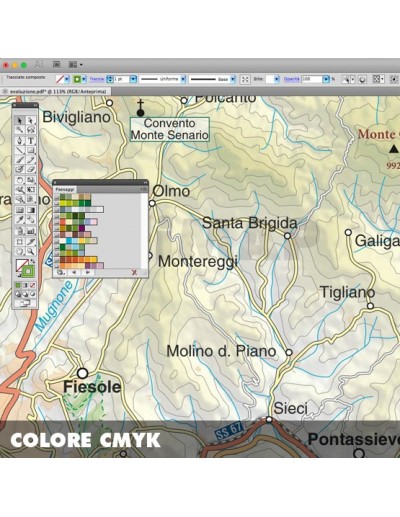Select the Width tool
The image size is (400, 517).
click(20, 190)
